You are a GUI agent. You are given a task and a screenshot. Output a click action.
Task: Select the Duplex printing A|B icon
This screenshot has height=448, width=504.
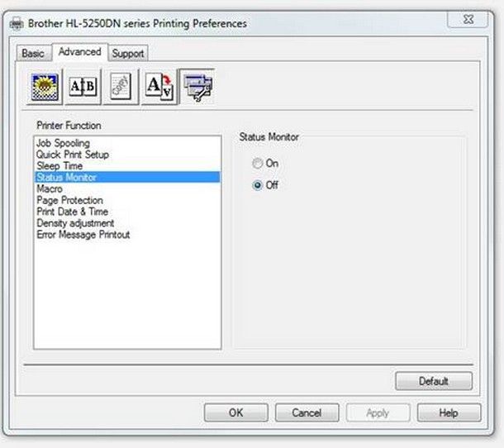coord(83,87)
